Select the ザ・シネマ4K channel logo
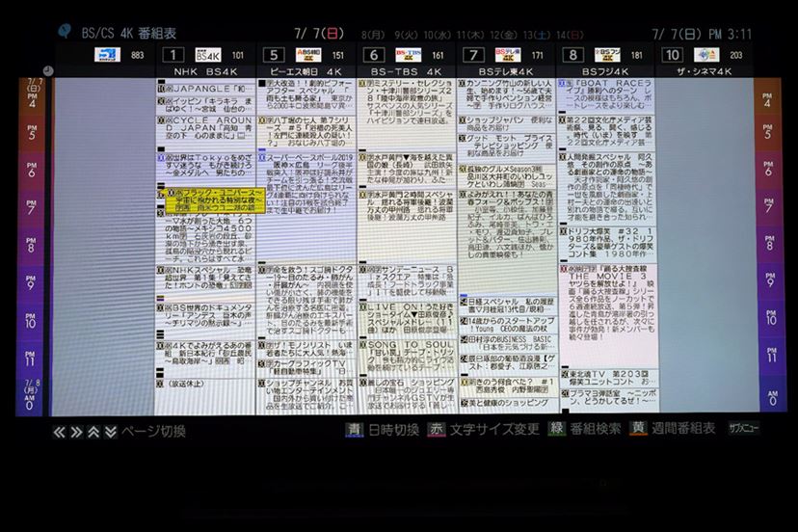This screenshot has width=798, height=532. coord(706,55)
